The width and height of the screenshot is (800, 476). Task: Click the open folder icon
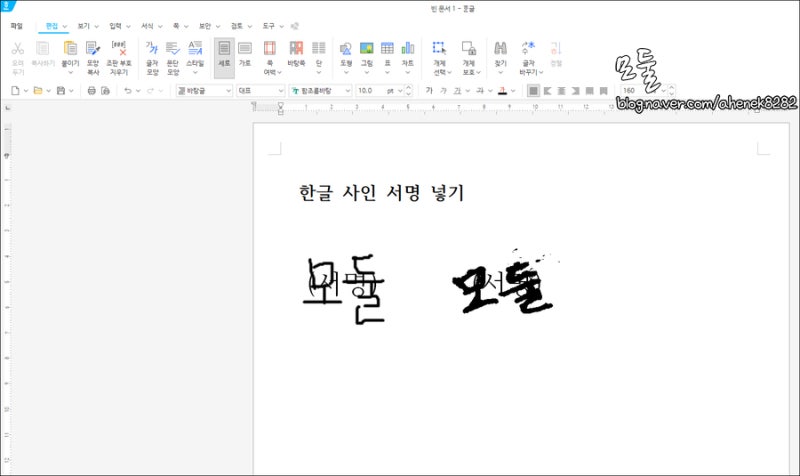click(x=38, y=91)
